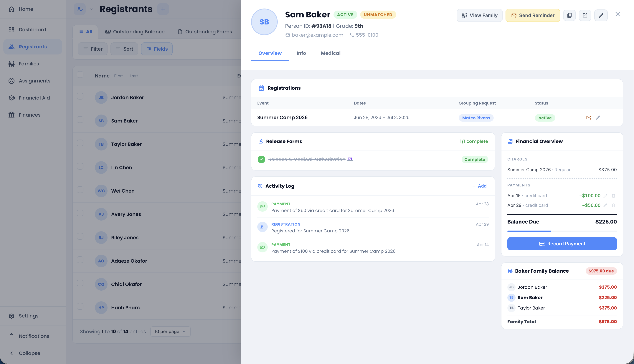Sort by First name

click(118, 76)
